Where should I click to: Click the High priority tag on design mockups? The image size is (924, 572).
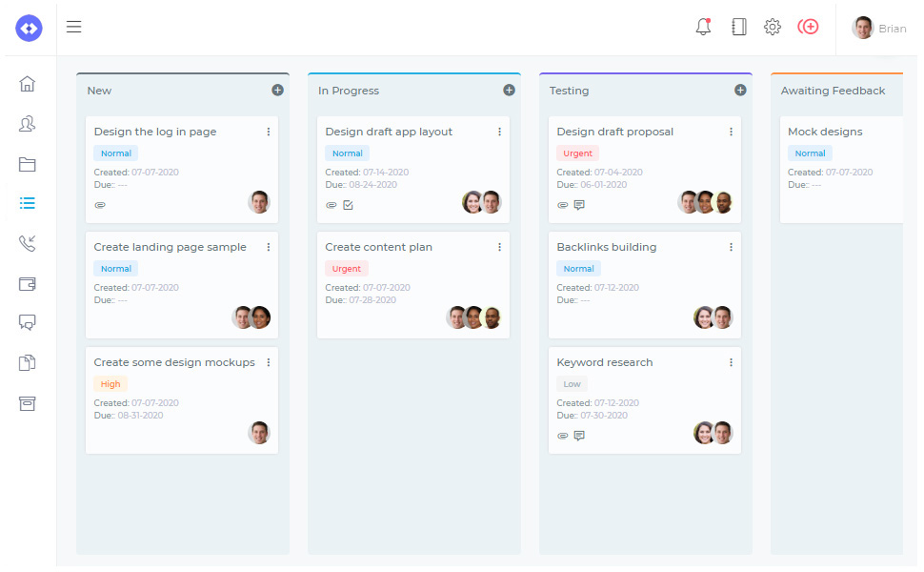tap(110, 384)
